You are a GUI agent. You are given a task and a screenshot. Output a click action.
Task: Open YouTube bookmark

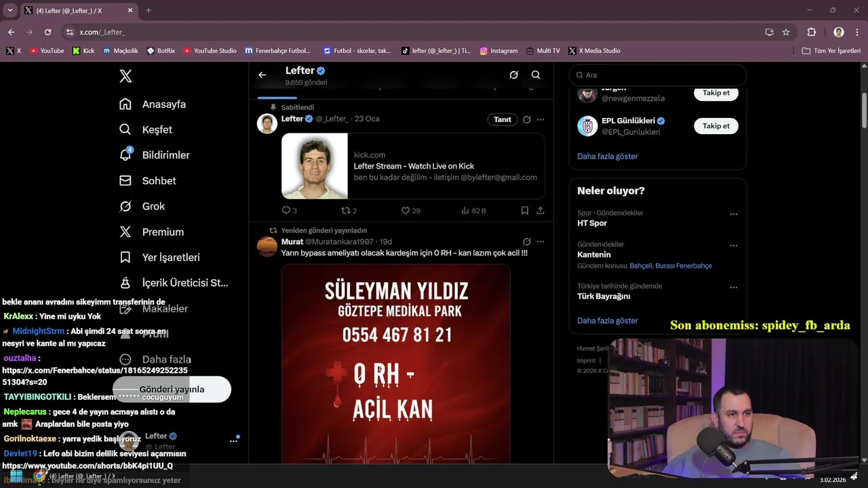pos(47,51)
